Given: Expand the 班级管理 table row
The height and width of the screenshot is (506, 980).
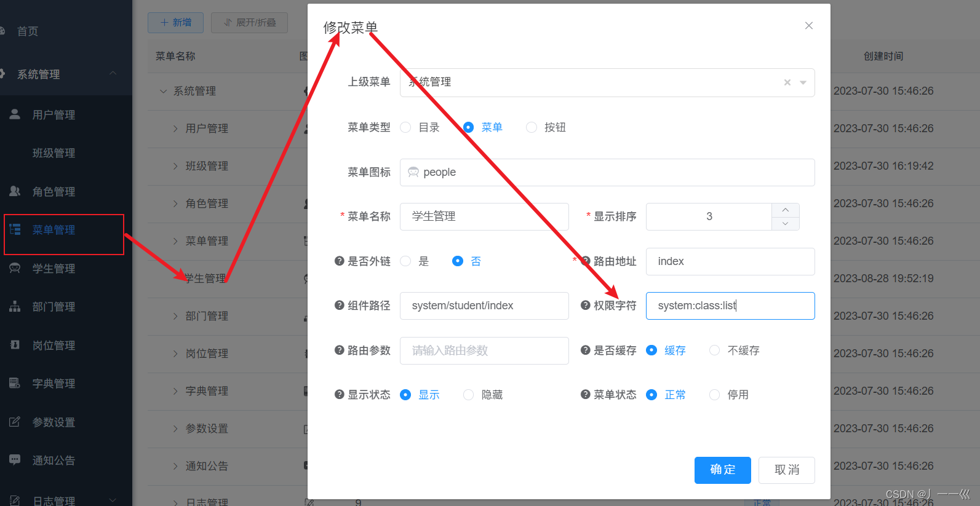Looking at the screenshot, I should (x=175, y=166).
